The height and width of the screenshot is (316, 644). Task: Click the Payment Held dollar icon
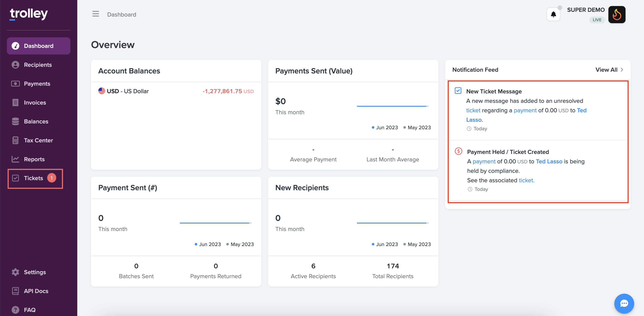pos(458,151)
